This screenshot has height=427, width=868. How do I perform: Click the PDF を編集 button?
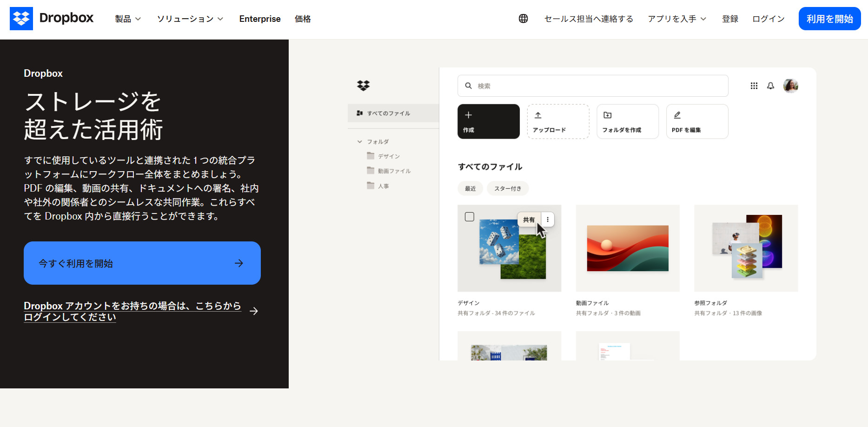click(697, 121)
